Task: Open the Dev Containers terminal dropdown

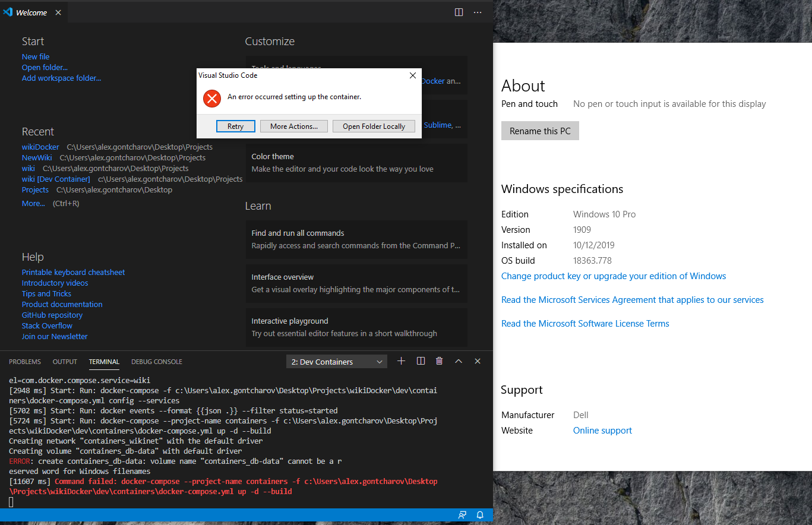Action: (337, 362)
